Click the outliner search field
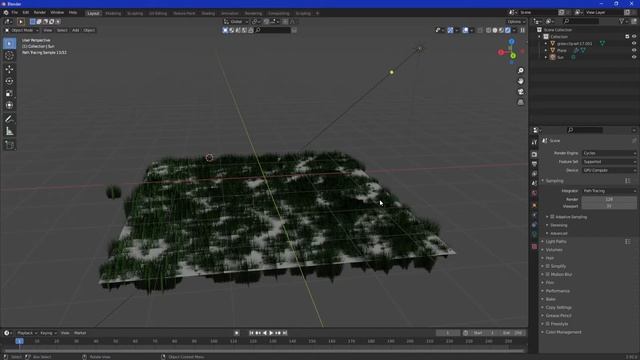This screenshot has width=640, height=360. (581, 21)
